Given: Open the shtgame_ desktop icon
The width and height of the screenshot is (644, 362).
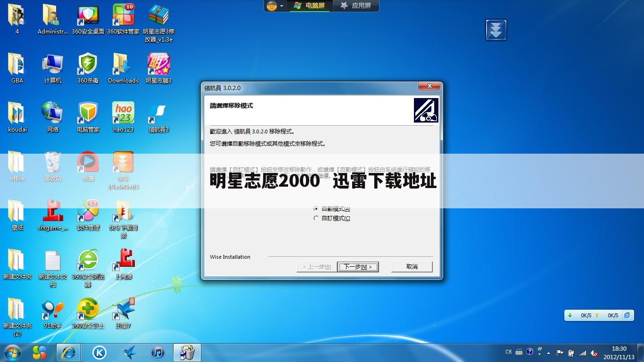Looking at the screenshot, I should tap(52, 215).
